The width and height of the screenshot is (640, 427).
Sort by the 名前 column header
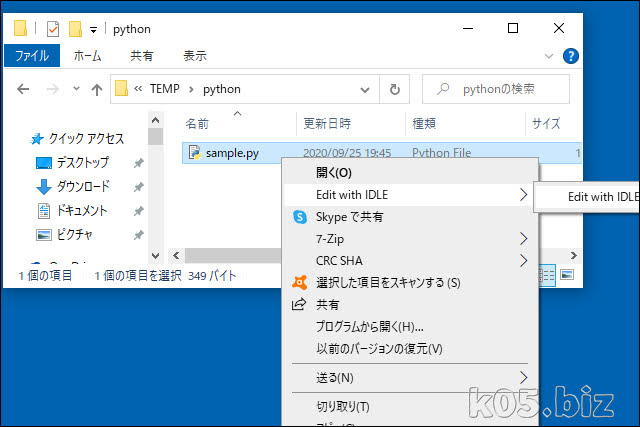point(197,123)
